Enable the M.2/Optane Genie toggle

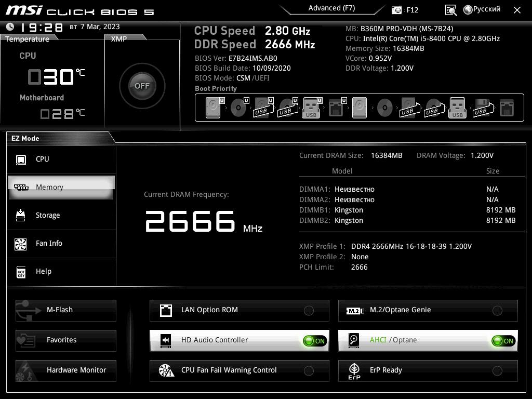tap(497, 311)
